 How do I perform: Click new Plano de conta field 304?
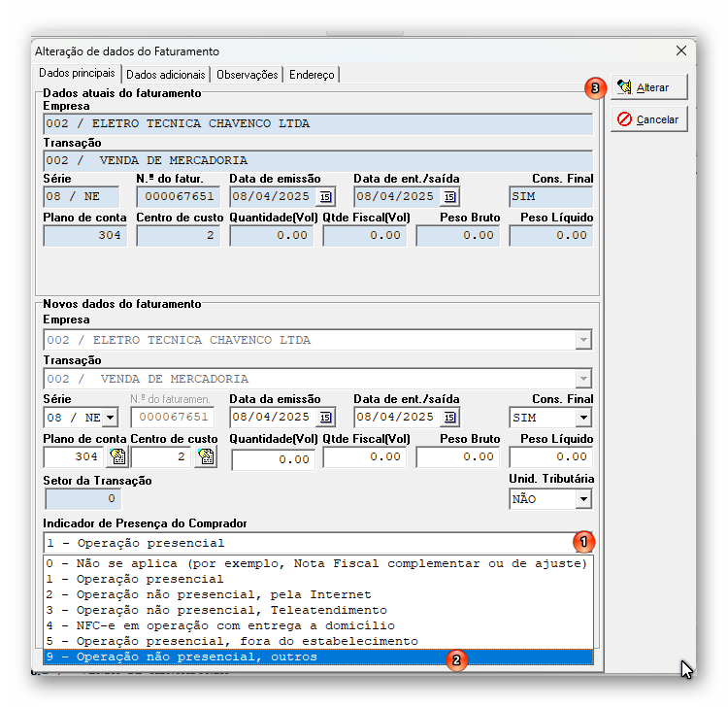[74, 456]
